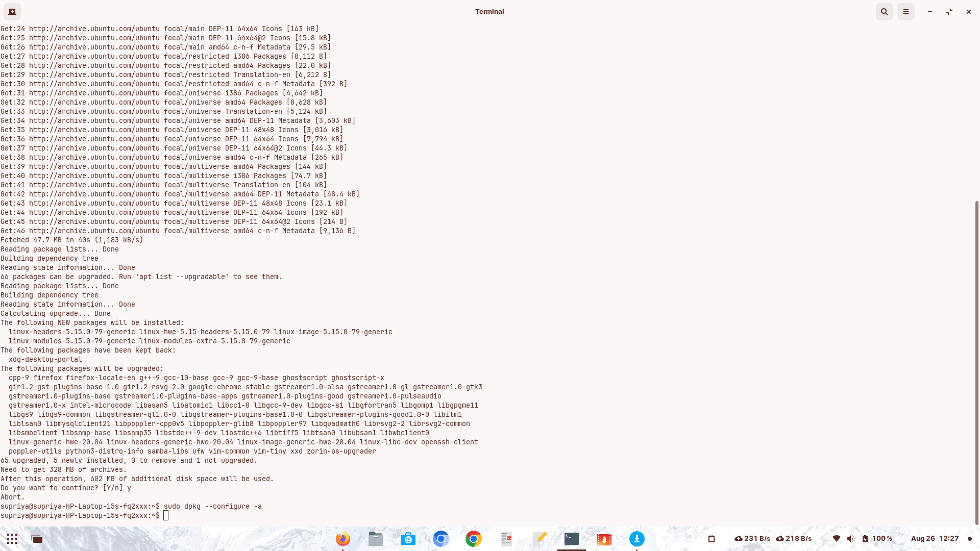Click 'The following NEW packages' line
980x551 pixels.
(x=92, y=323)
